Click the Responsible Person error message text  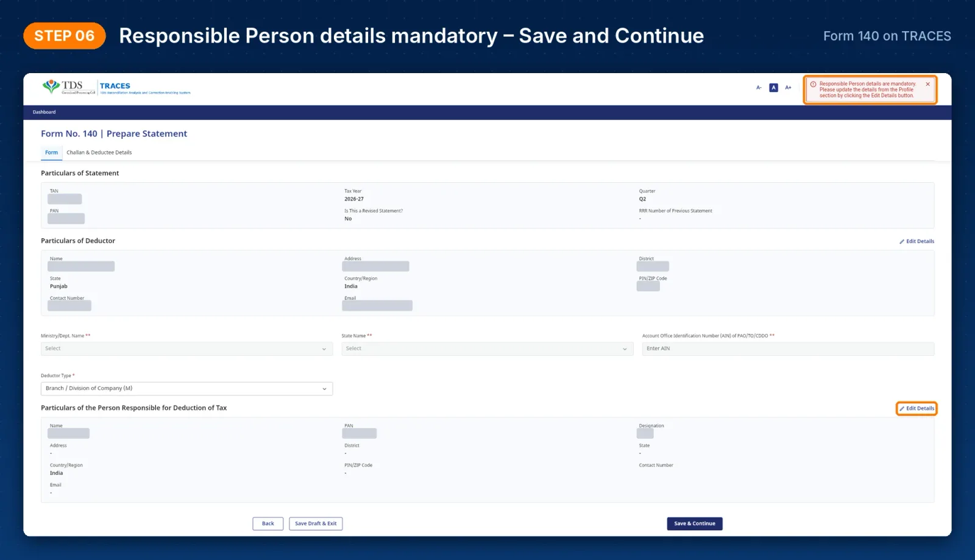point(867,90)
